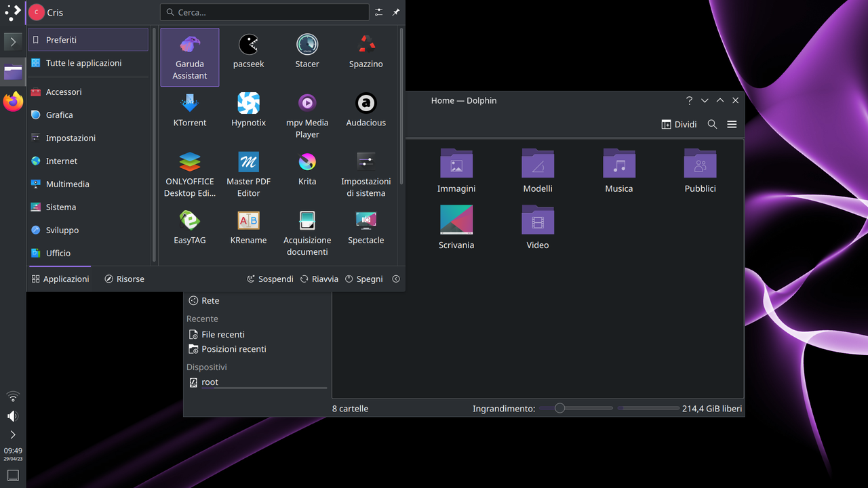868x488 pixels.
Task: Open Audacious music player
Action: pos(366,110)
